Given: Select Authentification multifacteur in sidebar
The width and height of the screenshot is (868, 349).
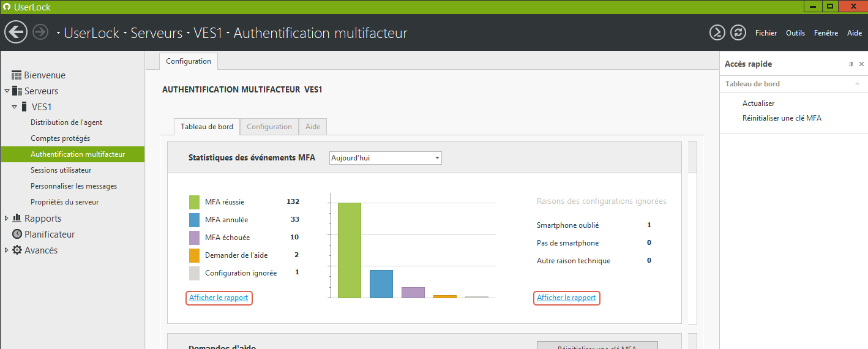Looking at the screenshot, I should (73, 154).
